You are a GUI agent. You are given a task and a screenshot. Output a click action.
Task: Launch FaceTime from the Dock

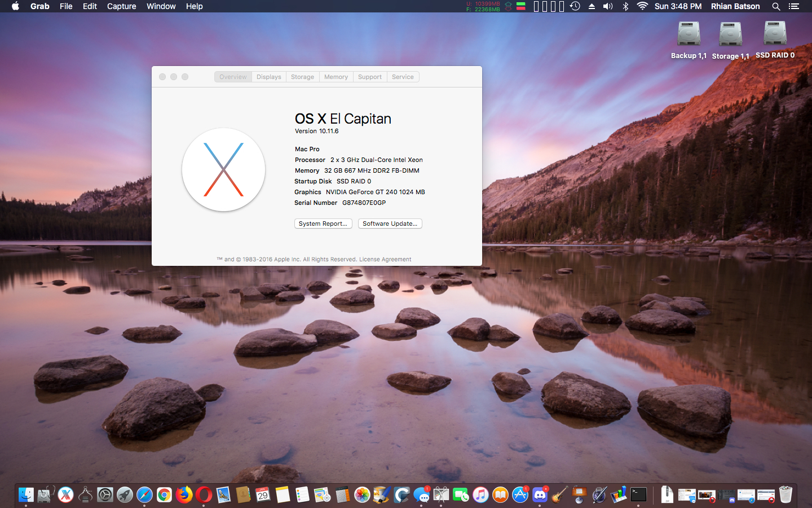[x=461, y=495]
